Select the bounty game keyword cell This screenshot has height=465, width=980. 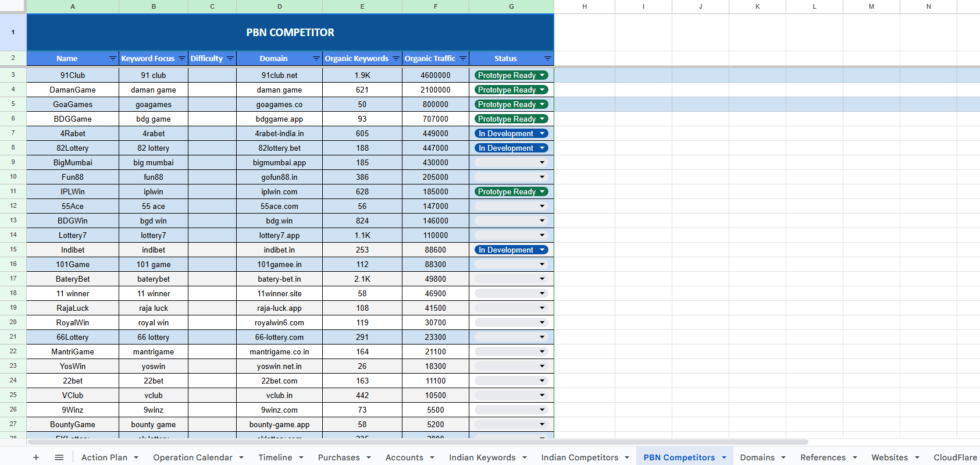154,424
